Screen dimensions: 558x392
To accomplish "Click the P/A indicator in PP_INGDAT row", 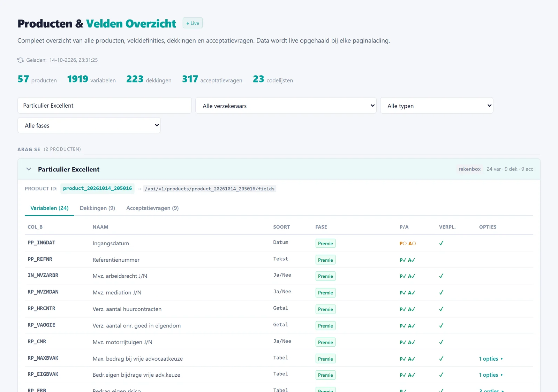I will 408,244.
